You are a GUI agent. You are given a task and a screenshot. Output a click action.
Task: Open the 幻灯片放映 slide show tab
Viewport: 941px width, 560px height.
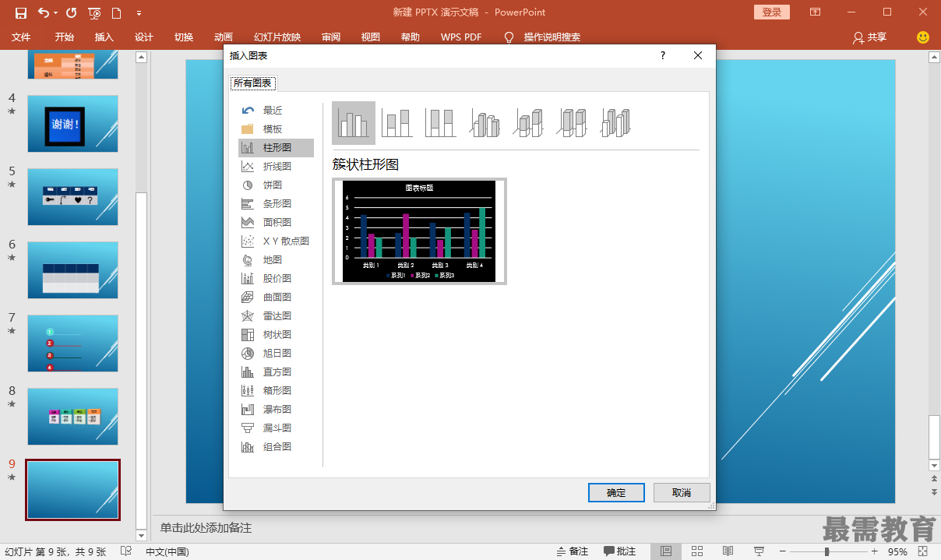point(277,37)
